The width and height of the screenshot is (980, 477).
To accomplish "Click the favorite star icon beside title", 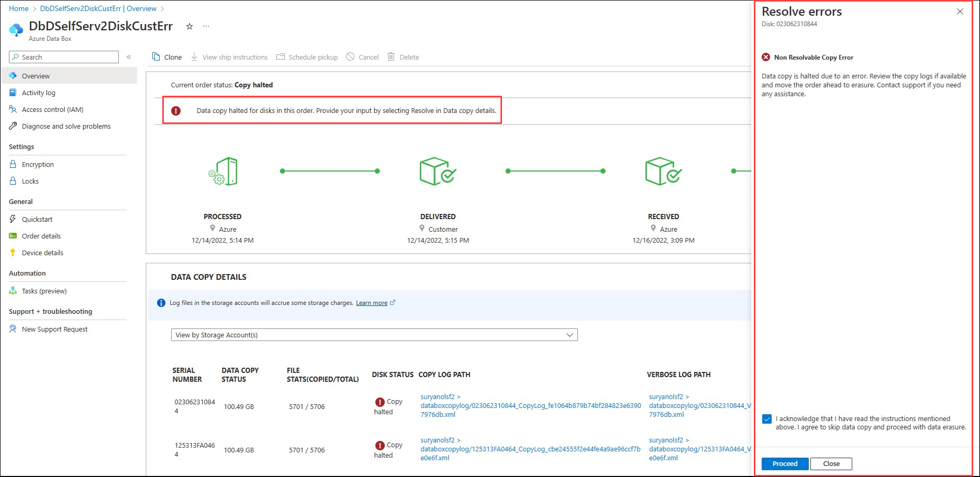I will pos(190,27).
